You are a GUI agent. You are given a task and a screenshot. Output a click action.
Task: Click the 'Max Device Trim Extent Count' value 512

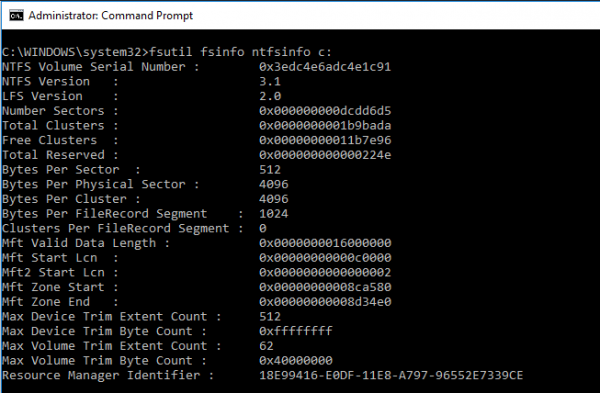click(270, 316)
